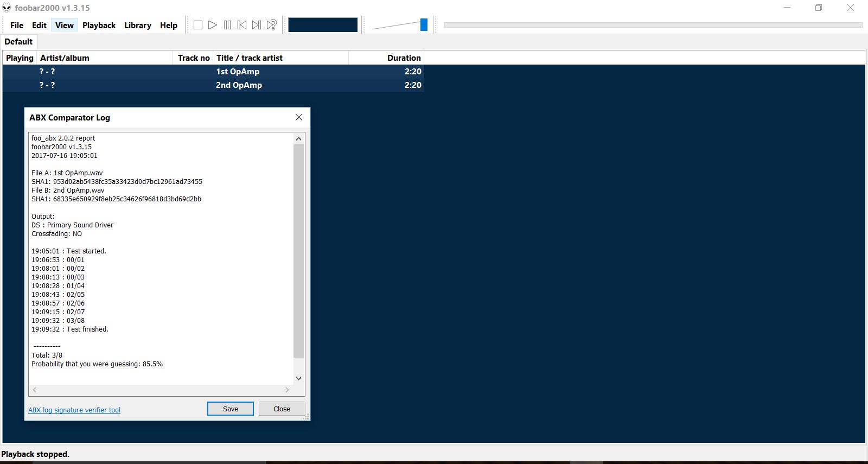
Task: Open the File menu
Action: click(17, 25)
